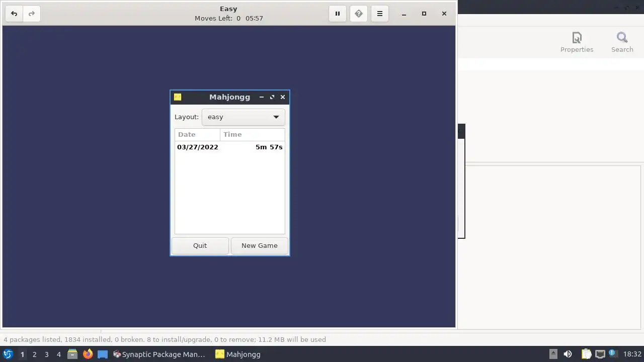The height and width of the screenshot is (362, 644).
Task: Switch to workspace 3
Action: point(46,354)
